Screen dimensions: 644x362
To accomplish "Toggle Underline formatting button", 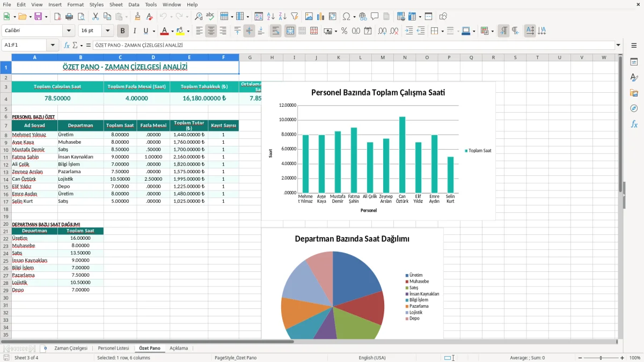I will pos(146,31).
